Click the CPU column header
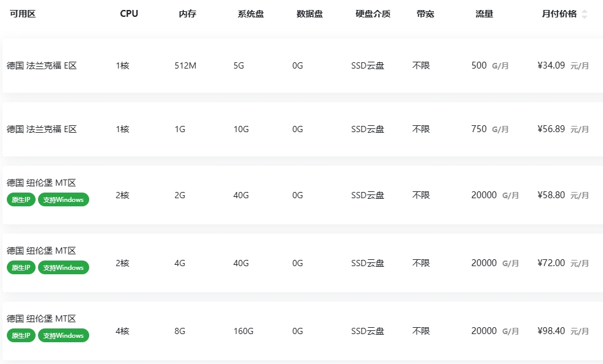This screenshot has width=603, height=364. tap(129, 14)
